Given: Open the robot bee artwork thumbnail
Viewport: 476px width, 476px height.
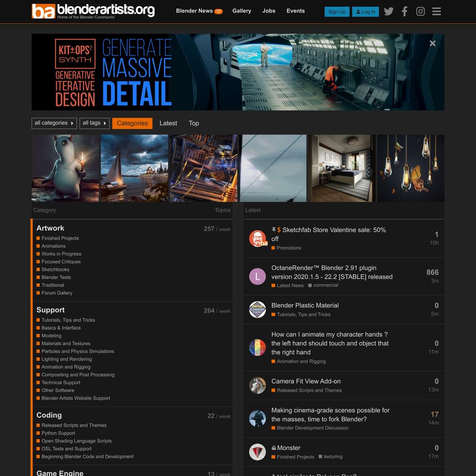Looking at the screenshot, I should [203, 168].
